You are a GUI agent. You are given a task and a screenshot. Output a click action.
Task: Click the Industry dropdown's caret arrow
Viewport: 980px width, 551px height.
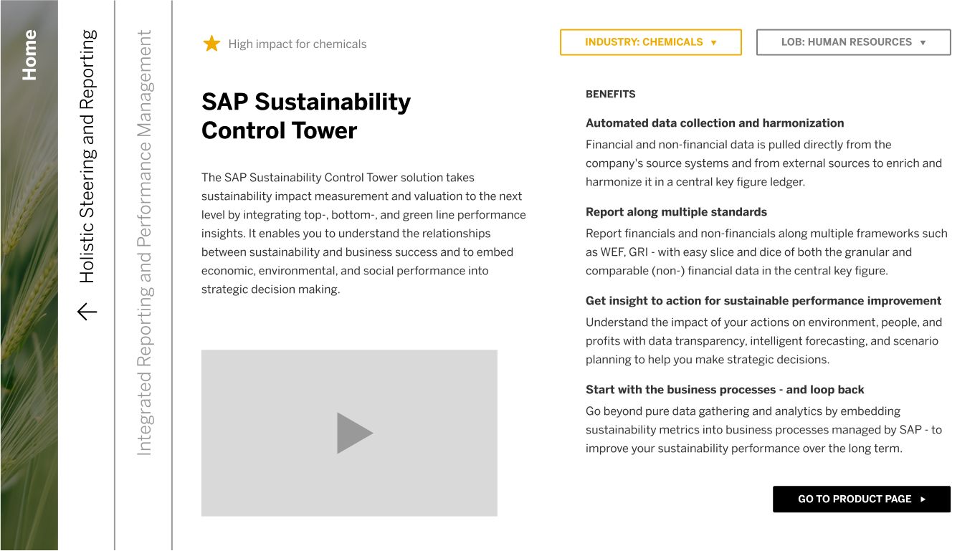pyautogui.click(x=713, y=42)
